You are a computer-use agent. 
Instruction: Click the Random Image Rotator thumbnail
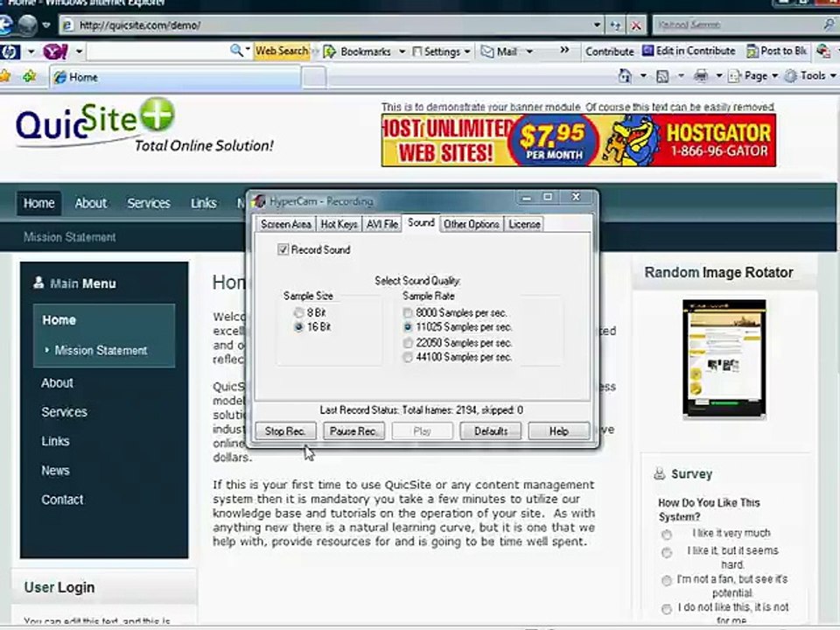click(724, 358)
